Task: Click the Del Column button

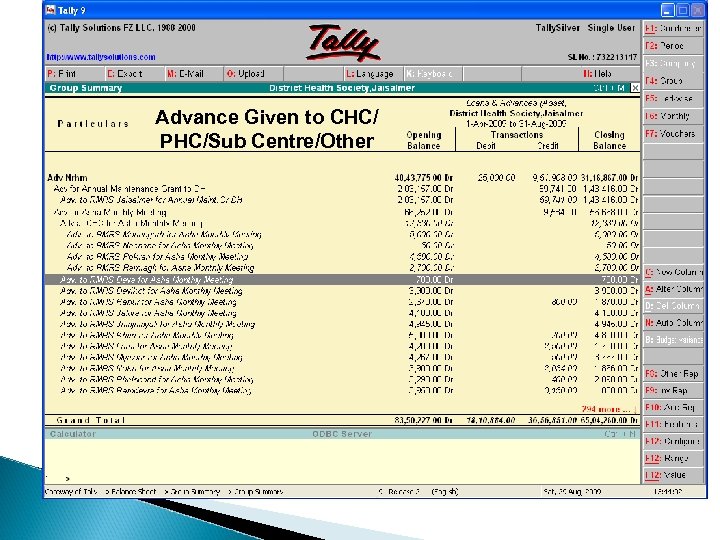Action: click(673, 306)
